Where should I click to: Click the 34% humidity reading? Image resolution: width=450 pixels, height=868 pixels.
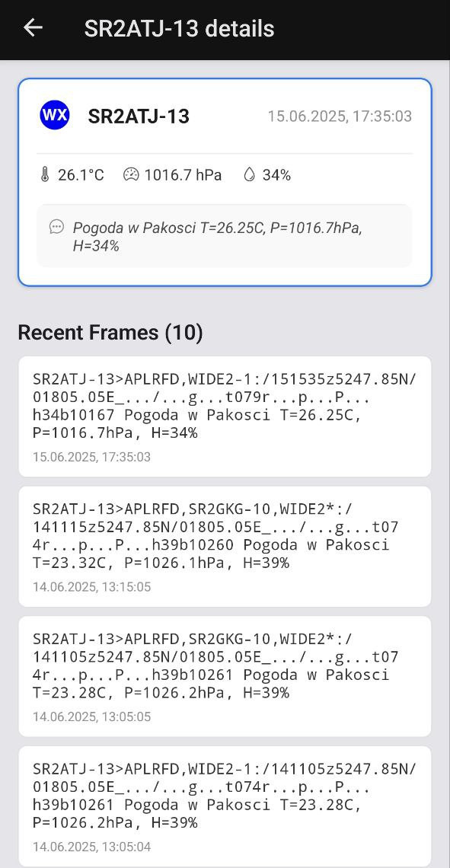pos(276,175)
